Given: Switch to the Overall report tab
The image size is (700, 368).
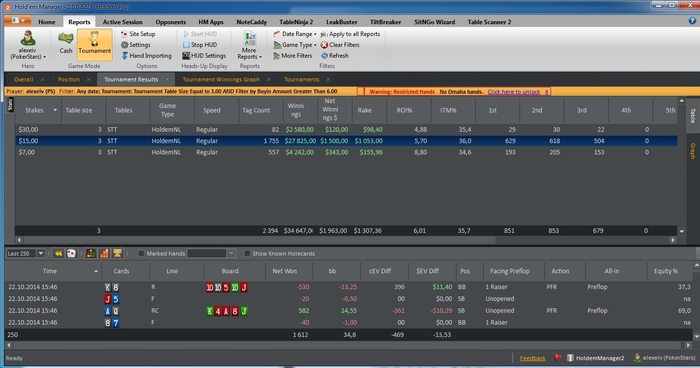Looking at the screenshot, I should tap(24, 79).
